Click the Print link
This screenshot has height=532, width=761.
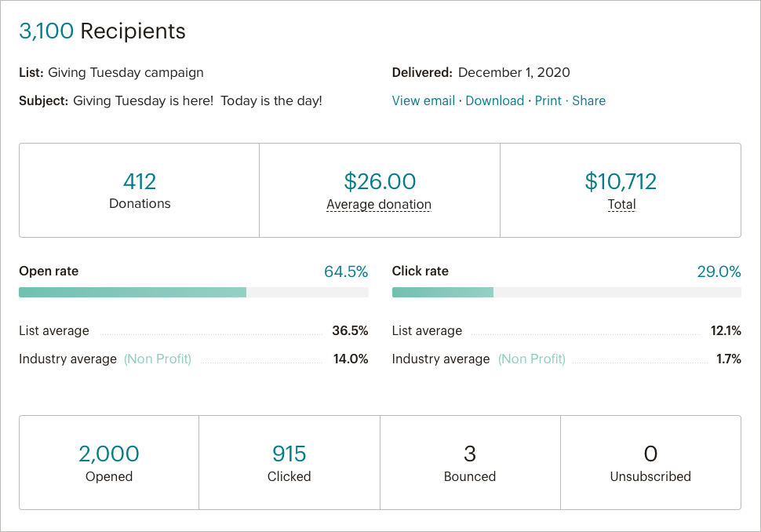click(x=548, y=100)
